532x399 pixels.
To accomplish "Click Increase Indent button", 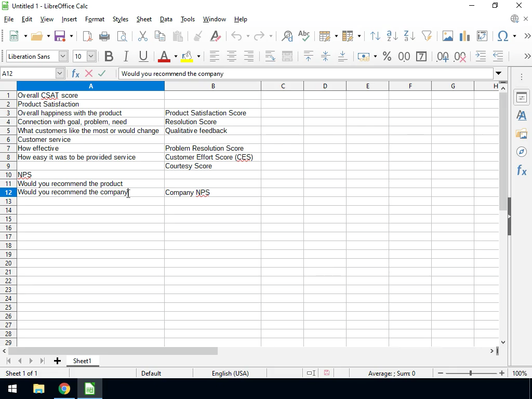I will (481, 56).
